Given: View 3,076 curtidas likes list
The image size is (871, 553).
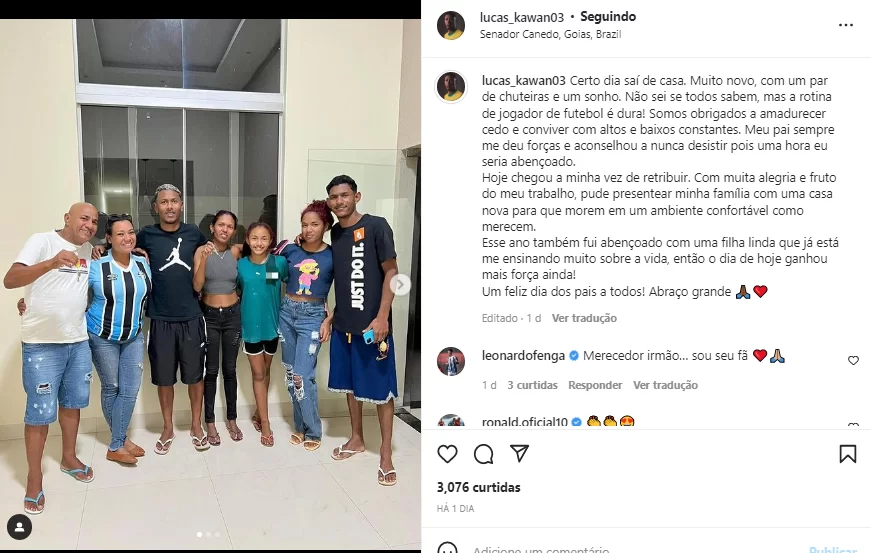Looking at the screenshot, I should tap(479, 487).
